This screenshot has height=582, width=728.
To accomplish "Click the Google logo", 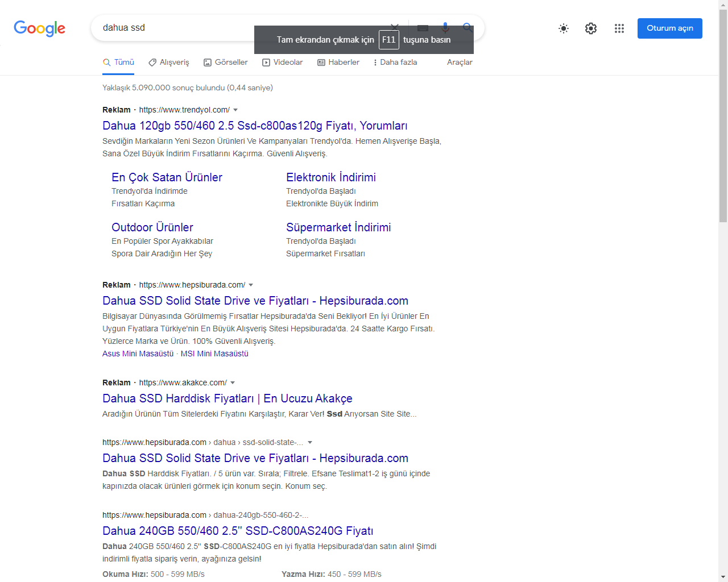I will click(39, 28).
